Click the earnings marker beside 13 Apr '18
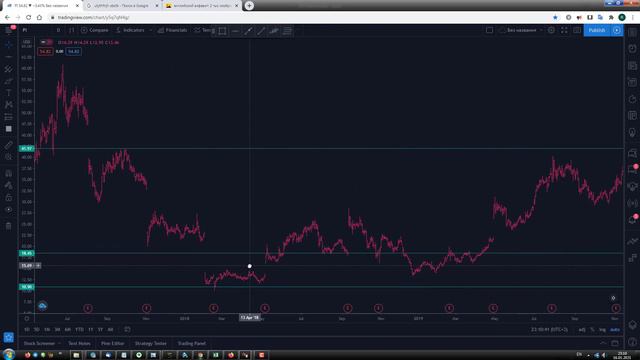This screenshot has height=360, width=640. click(x=264, y=308)
